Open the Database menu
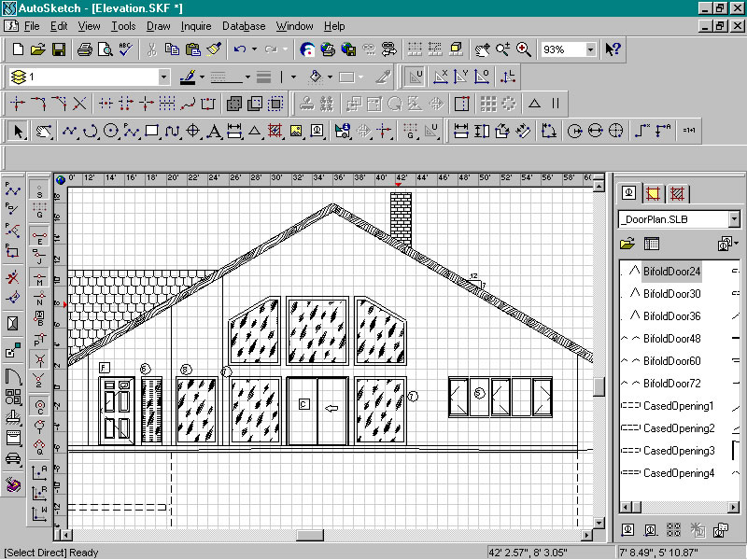This screenshot has height=560, width=747. pyautogui.click(x=244, y=26)
